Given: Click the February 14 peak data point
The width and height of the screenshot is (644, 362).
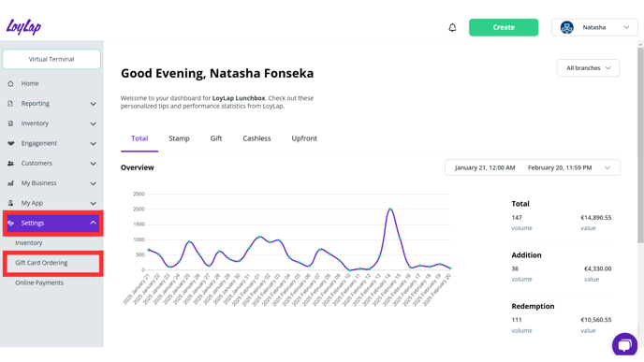Looking at the screenshot, I should click(389, 210).
